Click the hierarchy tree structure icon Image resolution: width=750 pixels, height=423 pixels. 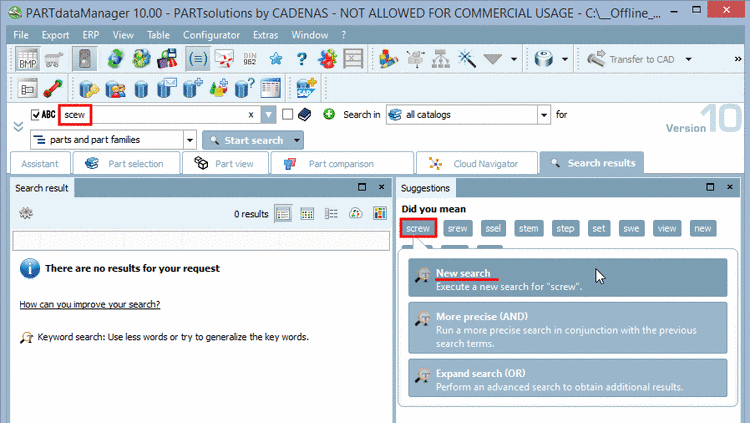click(441, 59)
